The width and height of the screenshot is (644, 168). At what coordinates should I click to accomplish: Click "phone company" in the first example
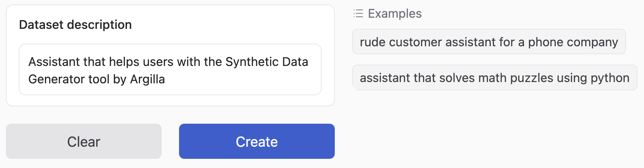[573, 42]
